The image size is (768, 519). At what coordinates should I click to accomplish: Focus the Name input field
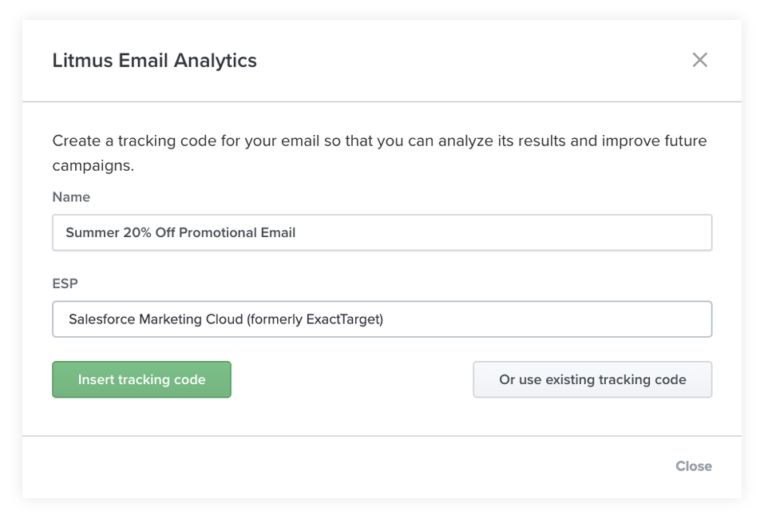[x=382, y=233]
